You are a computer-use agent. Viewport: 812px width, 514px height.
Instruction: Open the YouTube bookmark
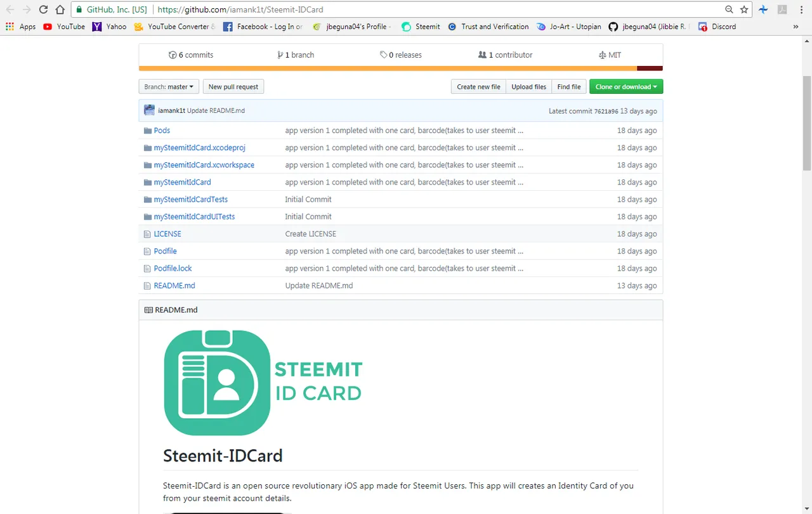coord(64,27)
